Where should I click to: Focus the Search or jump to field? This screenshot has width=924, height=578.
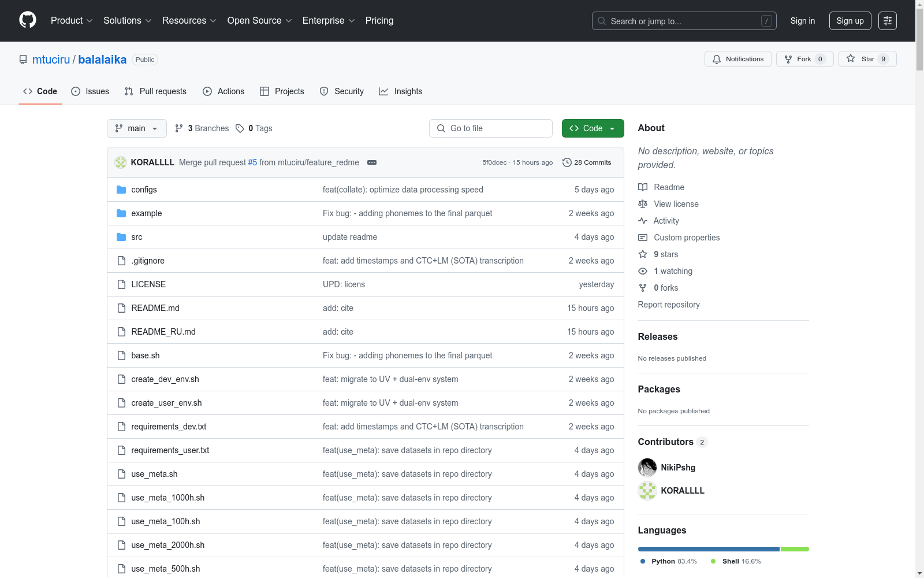point(684,21)
